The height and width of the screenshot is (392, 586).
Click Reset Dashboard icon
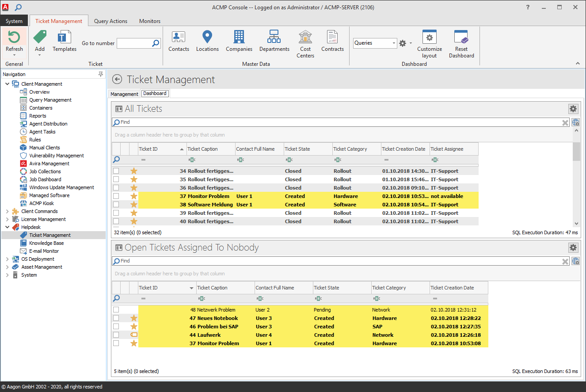click(461, 37)
